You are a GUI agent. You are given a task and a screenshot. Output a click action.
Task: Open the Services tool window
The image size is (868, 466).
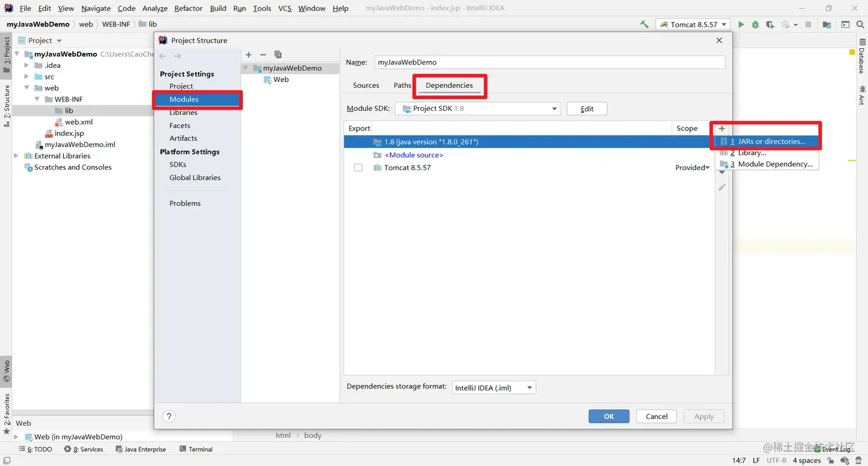84,449
